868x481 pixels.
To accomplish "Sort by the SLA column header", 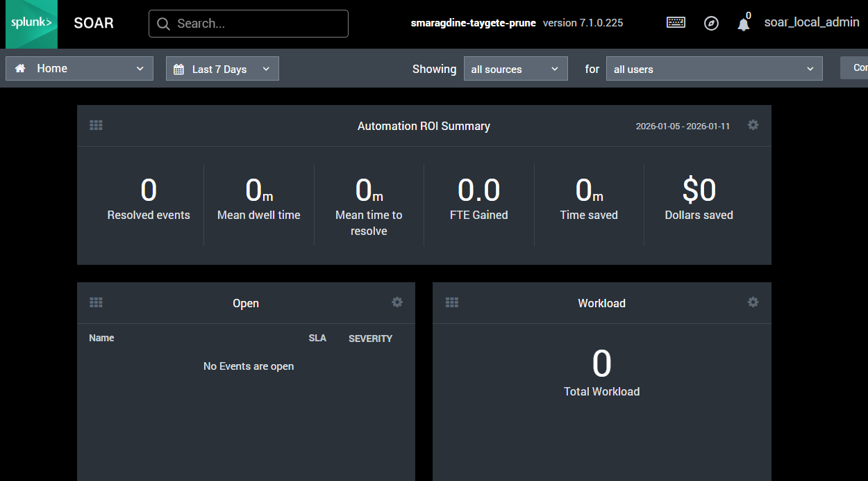I will [317, 339].
